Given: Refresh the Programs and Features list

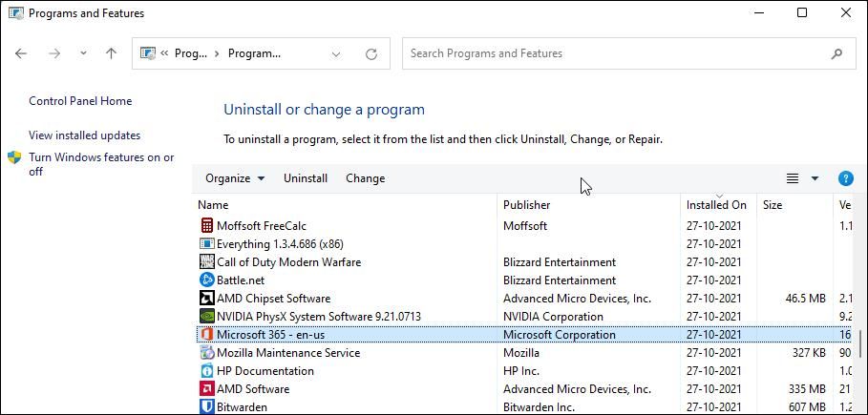Looking at the screenshot, I should coord(371,53).
